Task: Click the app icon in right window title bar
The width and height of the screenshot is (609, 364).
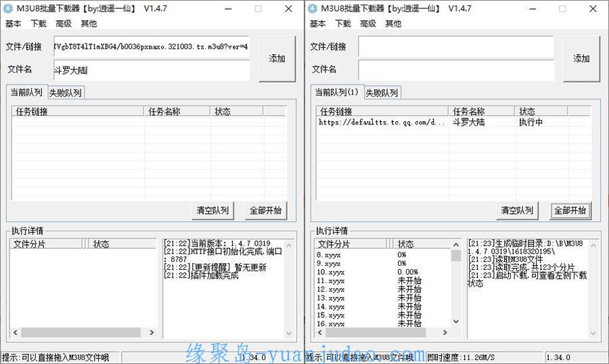Action: click(313, 9)
